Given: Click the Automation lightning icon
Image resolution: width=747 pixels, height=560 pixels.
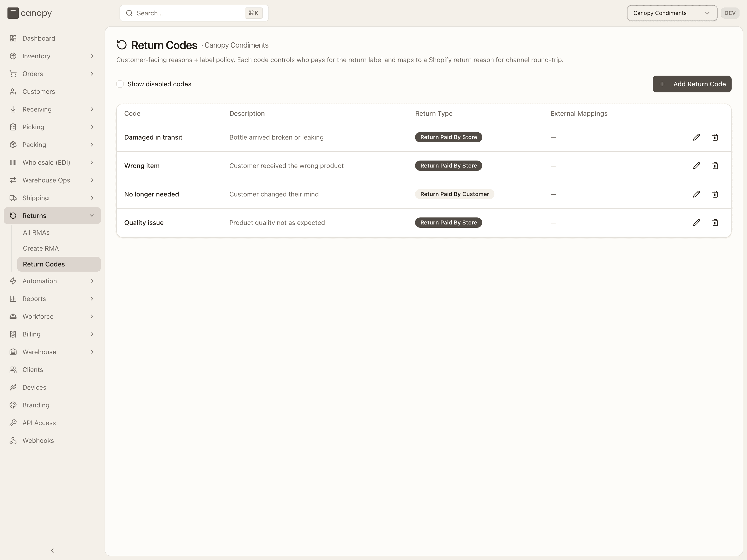Looking at the screenshot, I should pos(13,281).
